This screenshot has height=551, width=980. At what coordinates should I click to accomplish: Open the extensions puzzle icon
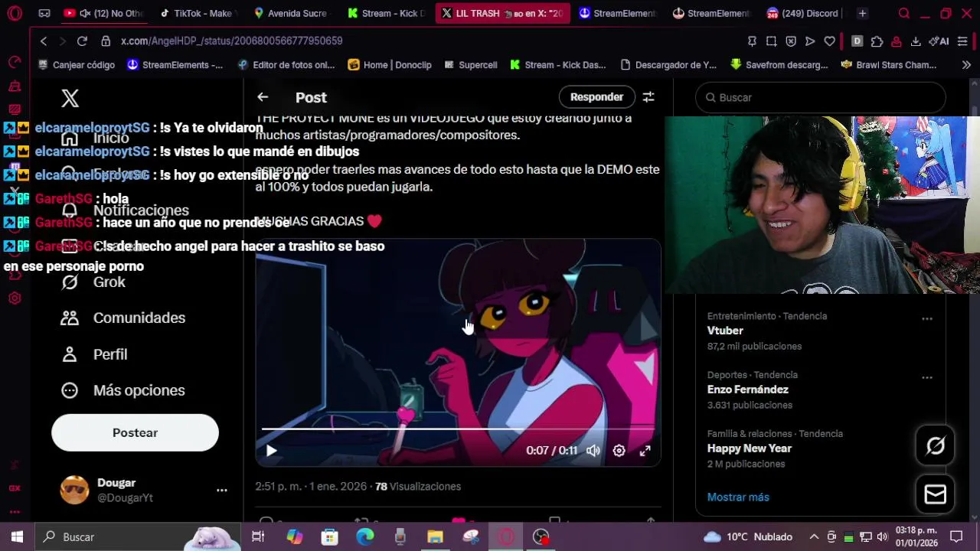click(x=877, y=41)
